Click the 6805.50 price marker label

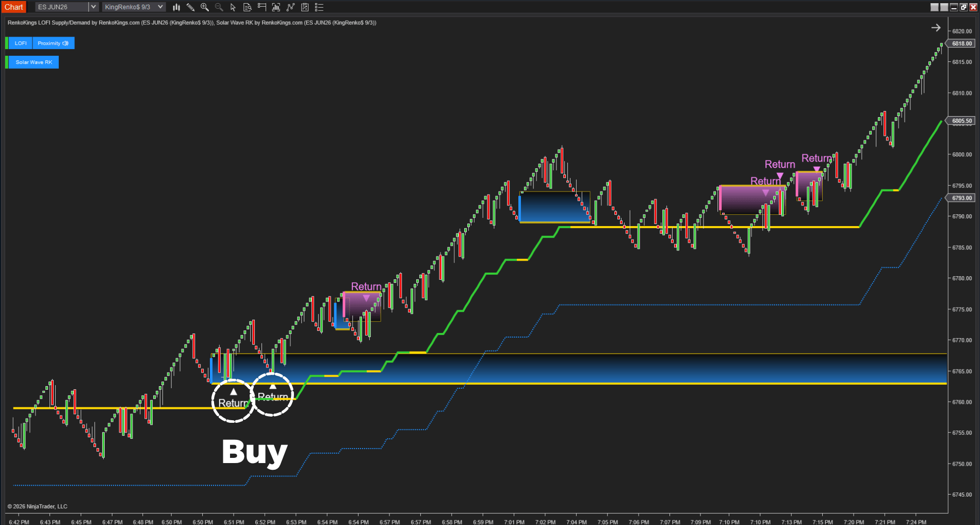pyautogui.click(x=961, y=121)
